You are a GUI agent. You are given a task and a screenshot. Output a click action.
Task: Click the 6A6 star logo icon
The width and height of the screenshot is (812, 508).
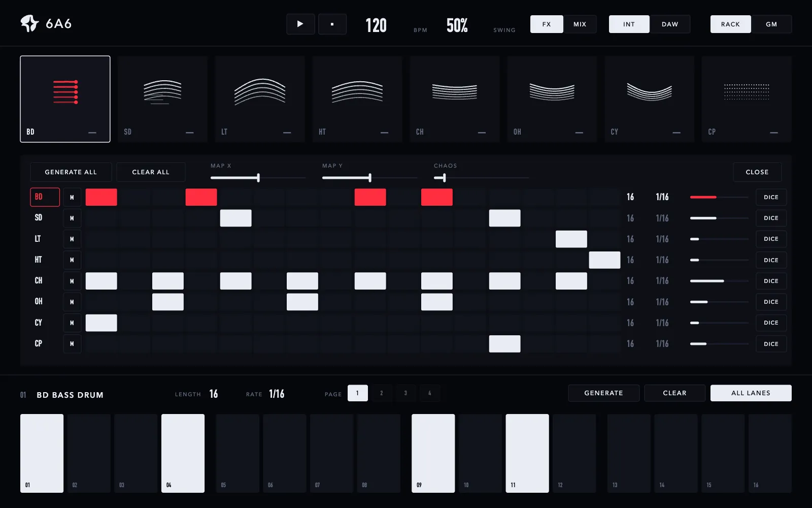[x=29, y=23]
